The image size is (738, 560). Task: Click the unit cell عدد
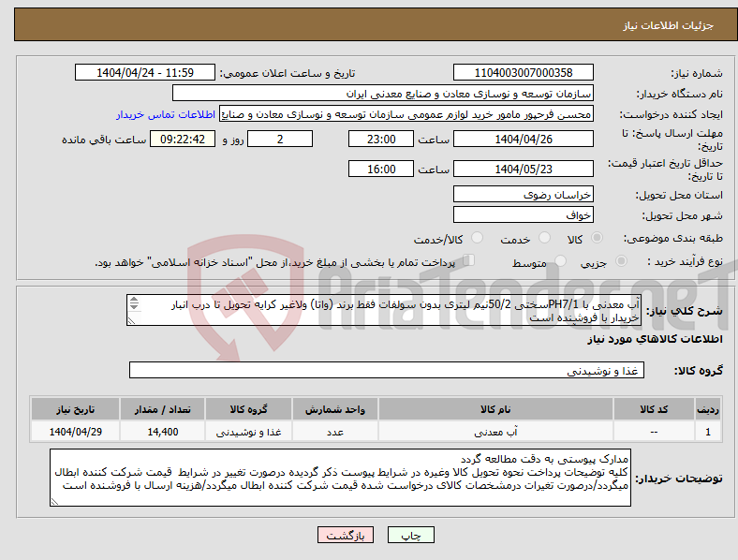point(335,432)
